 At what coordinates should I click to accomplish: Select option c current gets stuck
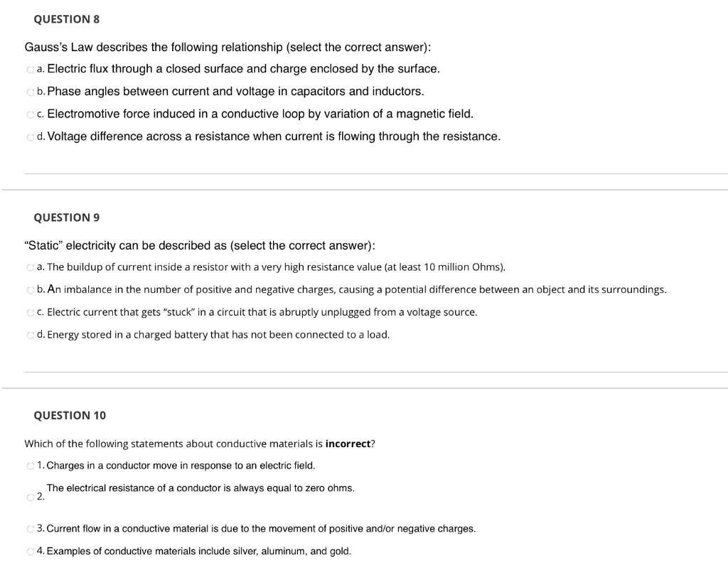[31, 313]
